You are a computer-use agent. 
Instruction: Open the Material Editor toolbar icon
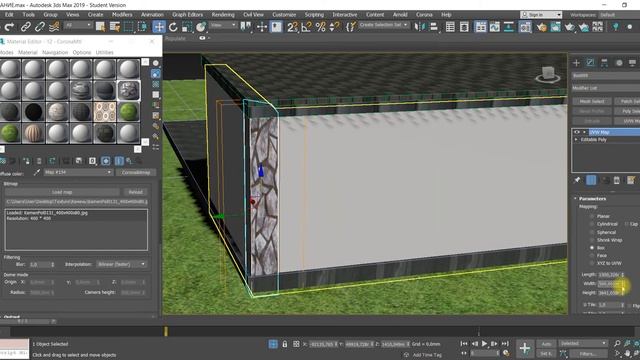525,27
